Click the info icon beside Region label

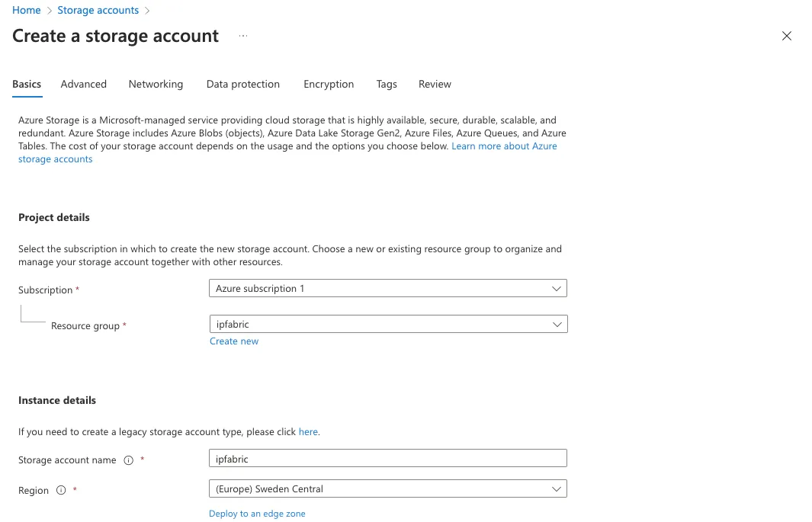(x=61, y=491)
